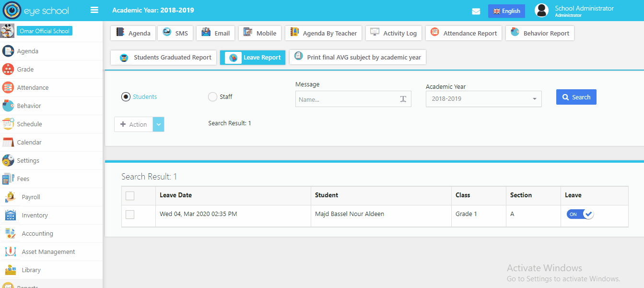
Task: Click the eye school logo
Action: coord(36,11)
